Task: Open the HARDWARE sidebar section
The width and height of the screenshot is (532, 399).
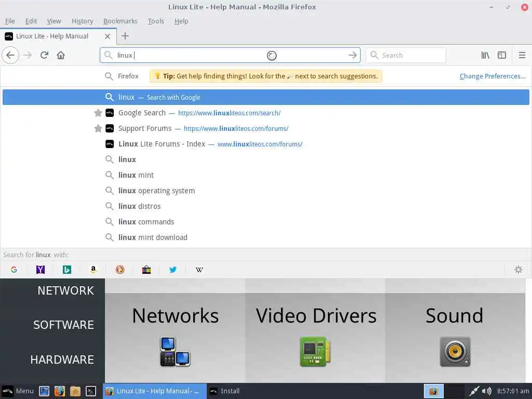Action: click(x=62, y=360)
